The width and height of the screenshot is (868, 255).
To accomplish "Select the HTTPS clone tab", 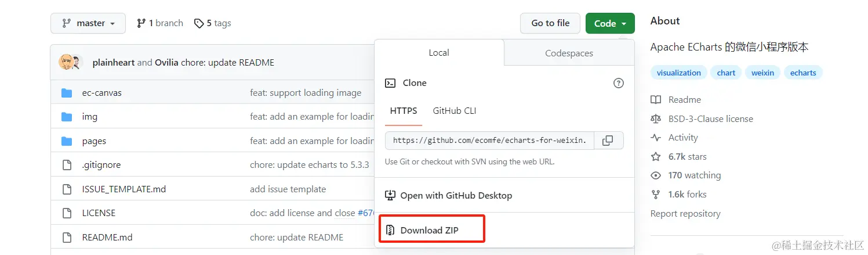I will point(403,110).
